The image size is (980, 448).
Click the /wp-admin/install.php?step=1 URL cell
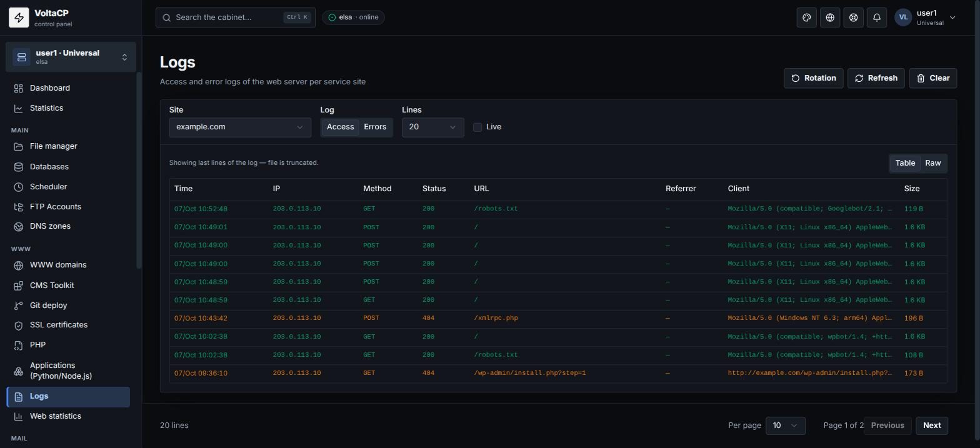[530, 373]
